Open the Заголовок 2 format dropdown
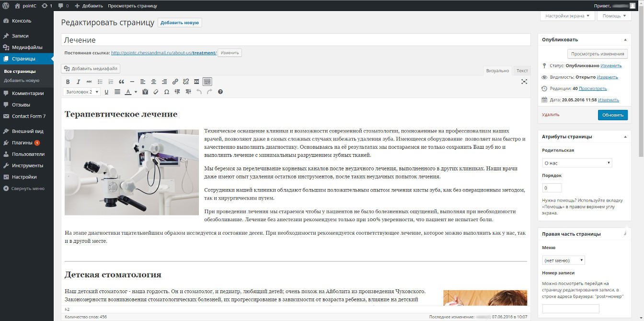This screenshot has width=644, height=321. pyautogui.click(x=82, y=92)
